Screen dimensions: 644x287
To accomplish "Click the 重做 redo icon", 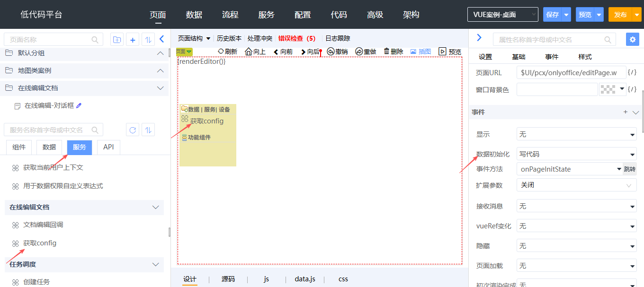I will [358, 52].
